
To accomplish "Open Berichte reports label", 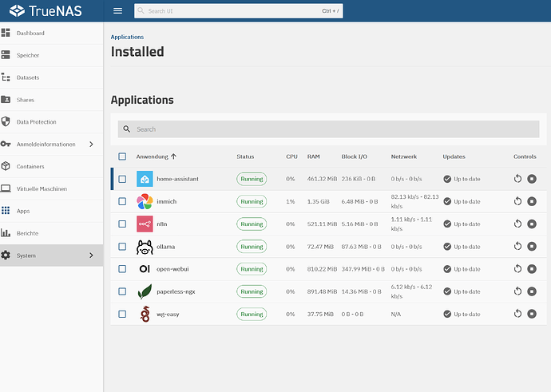I will coord(27,233).
